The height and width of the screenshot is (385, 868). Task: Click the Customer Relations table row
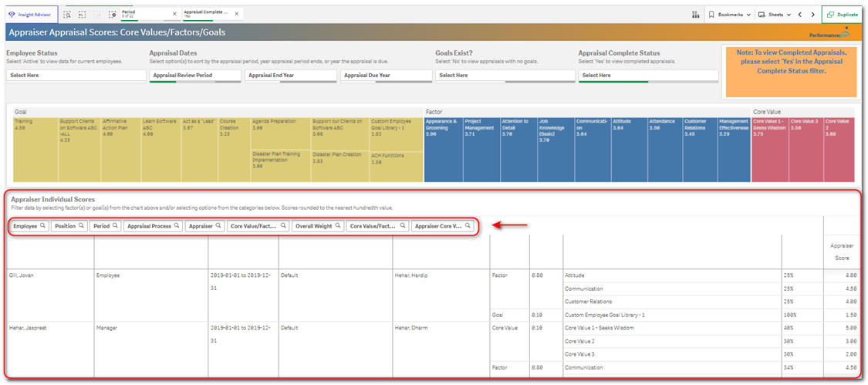(x=672, y=302)
